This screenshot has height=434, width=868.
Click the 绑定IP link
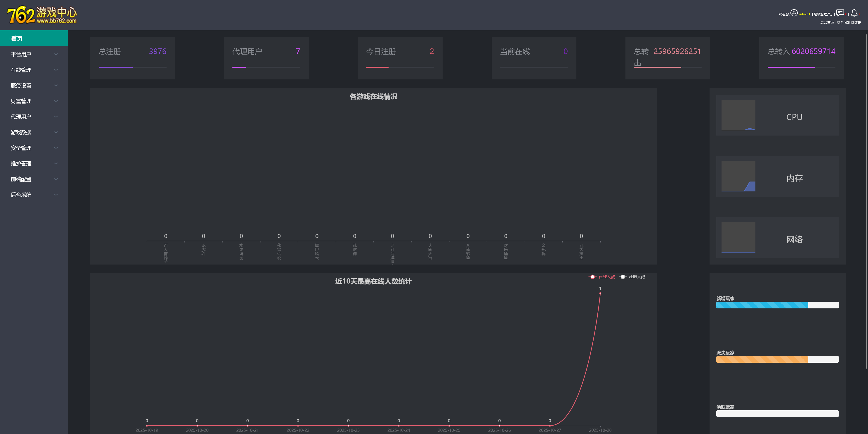[x=856, y=23]
